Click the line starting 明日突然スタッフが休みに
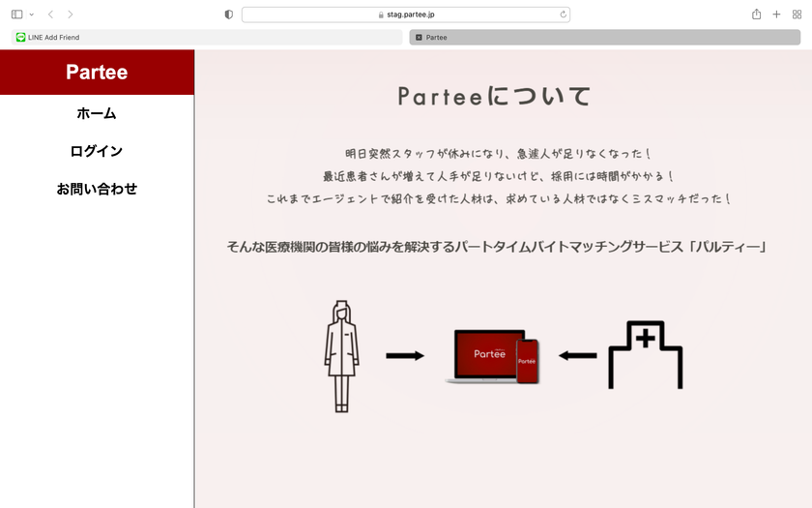812x508 pixels. (x=498, y=154)
